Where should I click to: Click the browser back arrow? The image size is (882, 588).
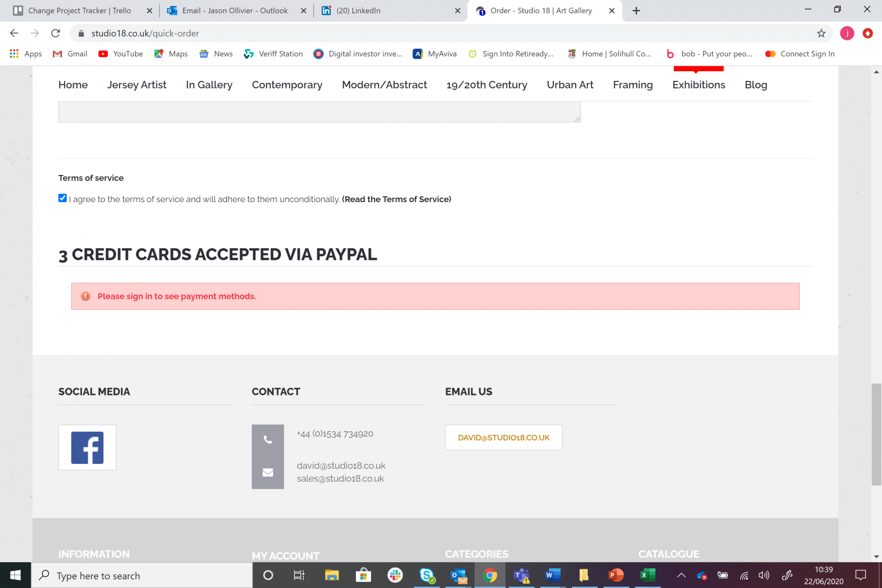pyautogui.click(x=14, y=33)
